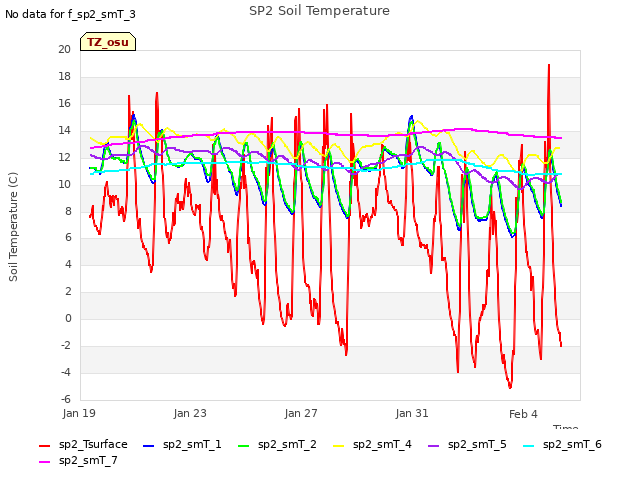Click the Jan 27 x-axis tick label
This screenshot has width=640, height=480.
tap(301, 413)
